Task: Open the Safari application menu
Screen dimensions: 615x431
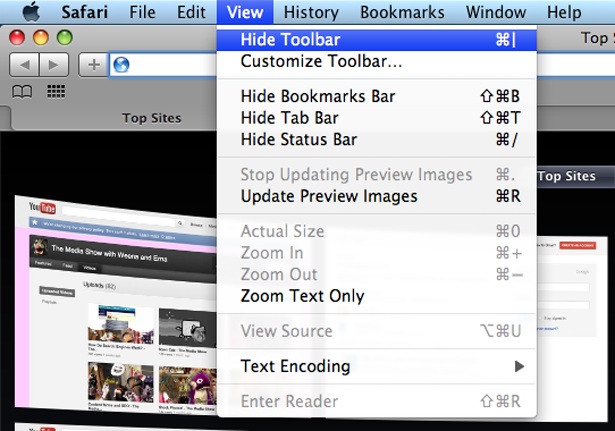Action: point(84,12)
